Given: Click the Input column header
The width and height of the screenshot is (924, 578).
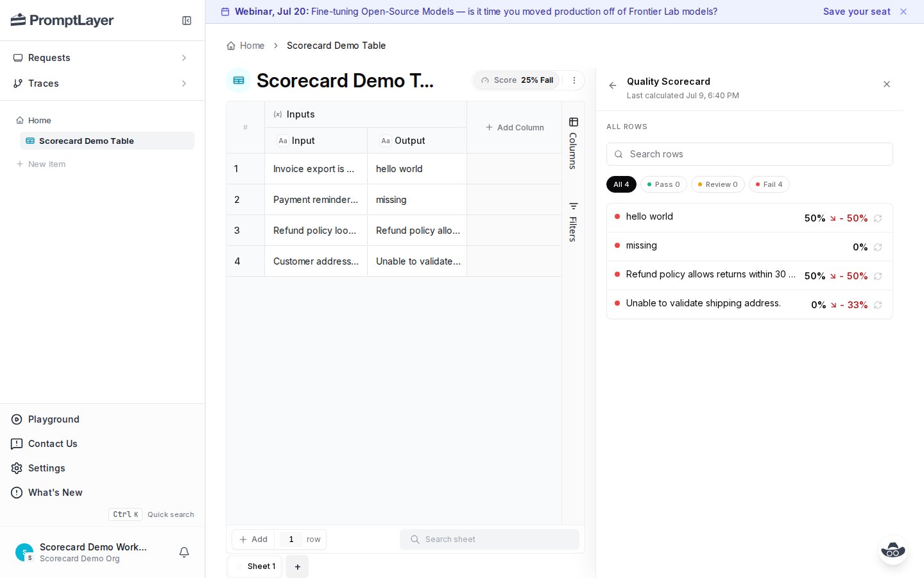Looking at the screenshot, I should (x=316, y=141).
